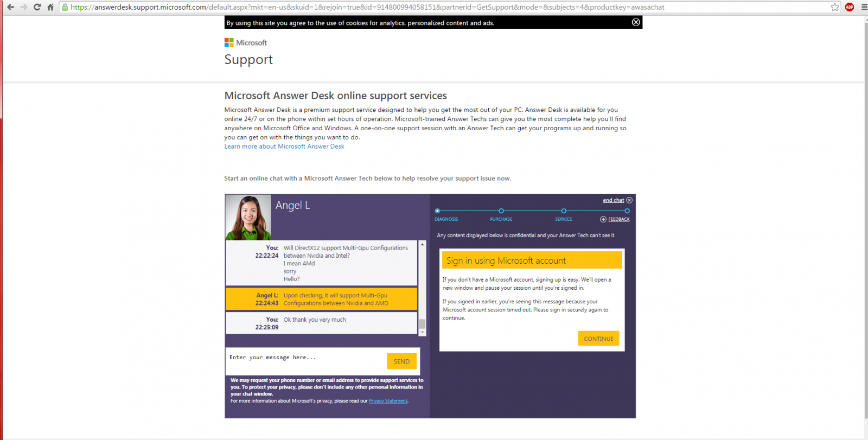Click the agent name Angel L

click(x=292, y=205)
